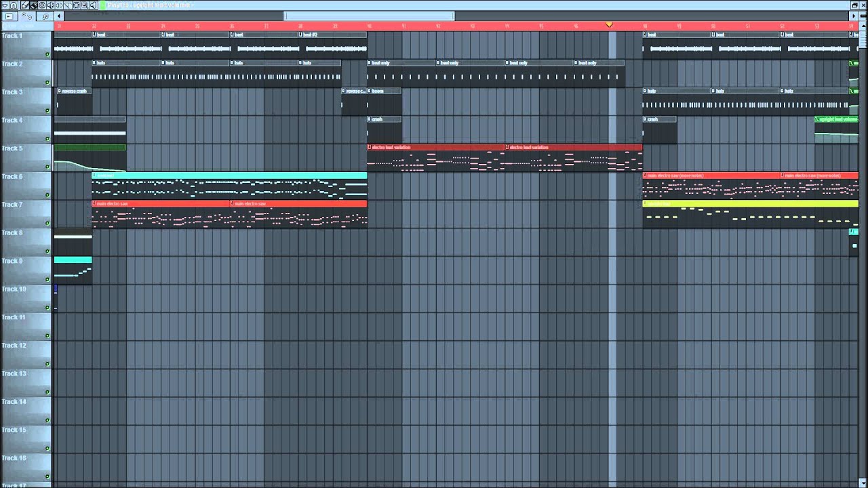Click the Track 13 name label
The height and width of the screenshot is (488, 868).
14,373
